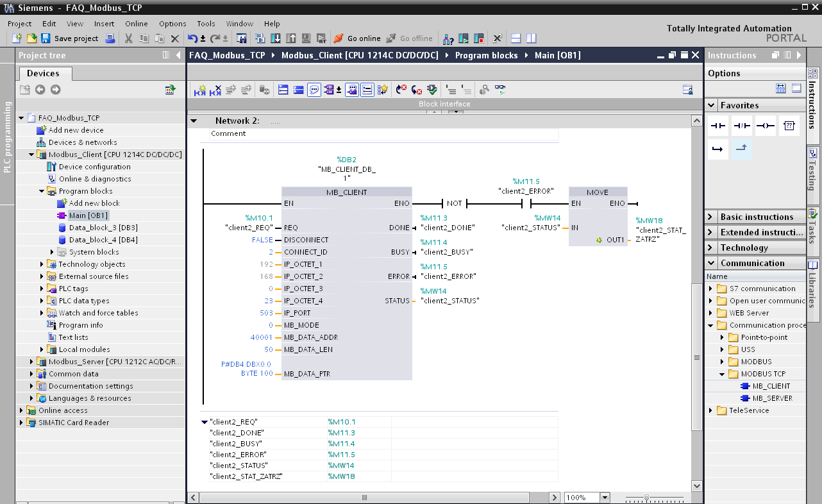The height and width of the screenshot is (504, 822).
Task: Open Online & diagnostics in tree
Action: [95, 179]
